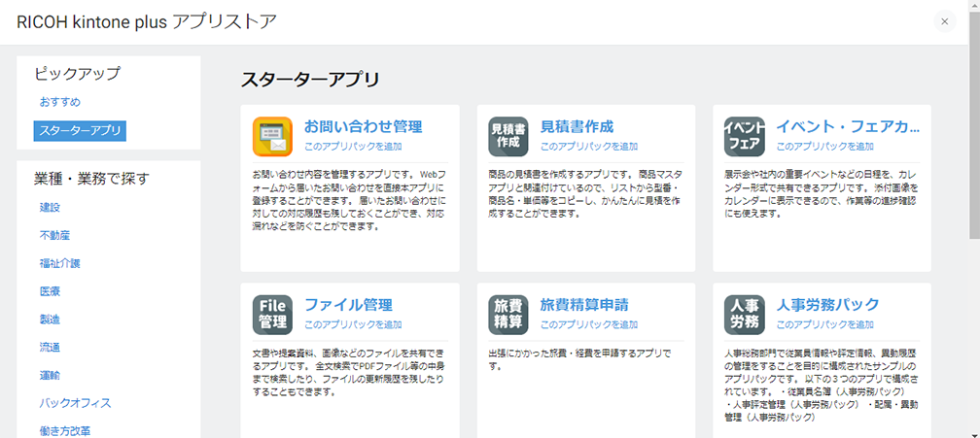Select the スターターアプリ sidebar item
The height and width of the screenshot is (438, 980).
(80, 130)
